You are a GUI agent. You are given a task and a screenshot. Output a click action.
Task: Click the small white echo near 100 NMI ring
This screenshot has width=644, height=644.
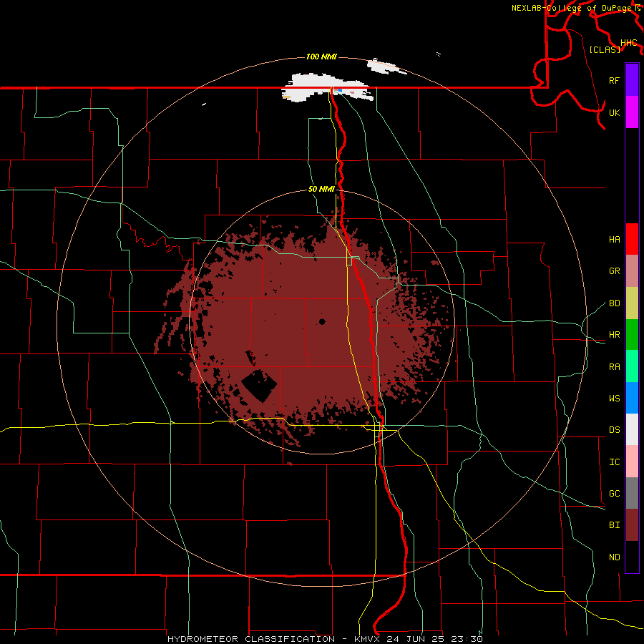coord(386,67)
